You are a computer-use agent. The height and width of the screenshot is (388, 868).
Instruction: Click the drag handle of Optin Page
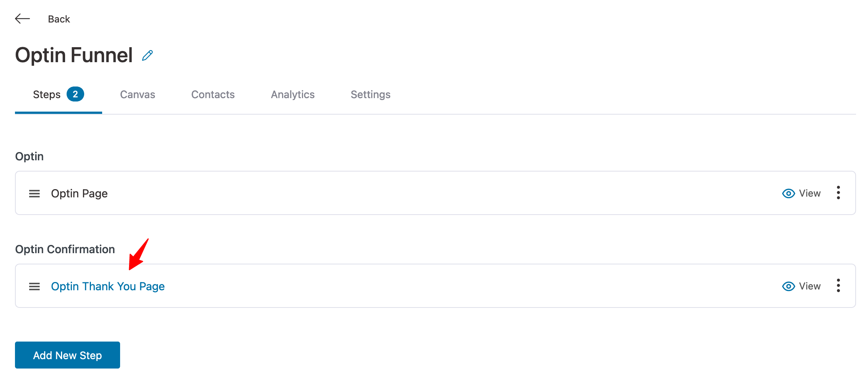coord(34,193)
